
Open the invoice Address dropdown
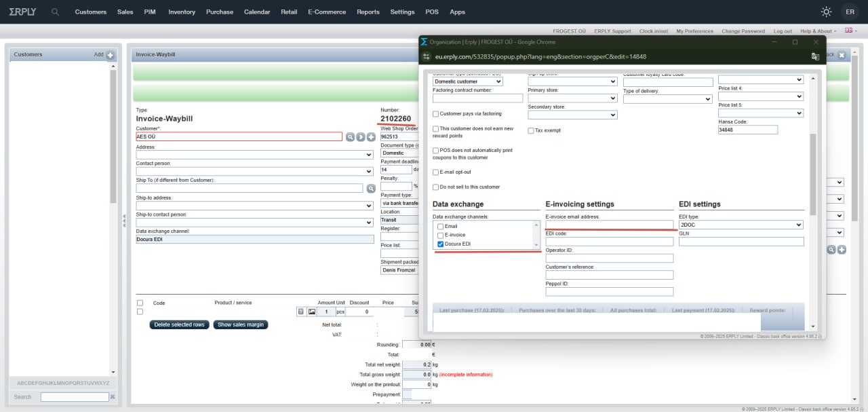(x=255, y=155)
